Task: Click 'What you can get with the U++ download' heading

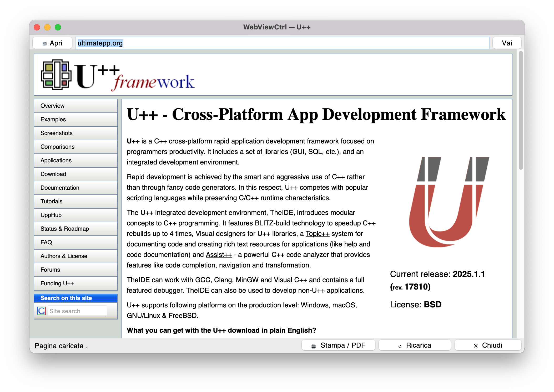Action: (221, 330)
